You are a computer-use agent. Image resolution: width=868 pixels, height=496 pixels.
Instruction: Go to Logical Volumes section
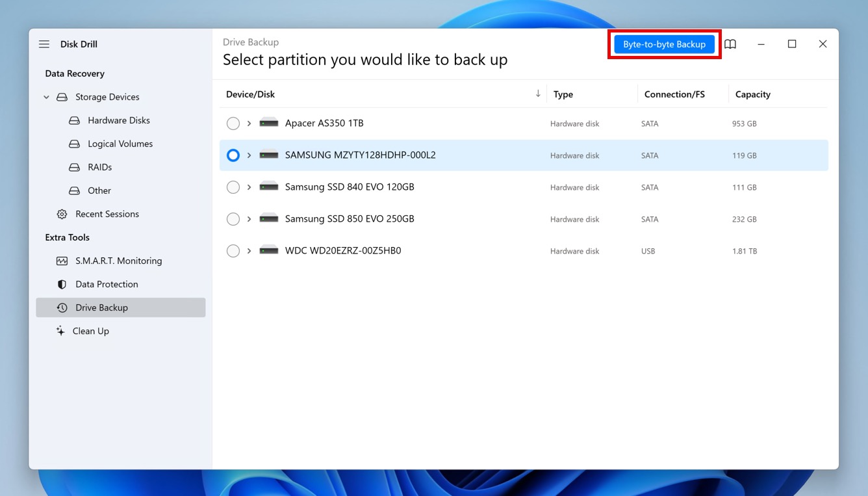pos(120,144)
